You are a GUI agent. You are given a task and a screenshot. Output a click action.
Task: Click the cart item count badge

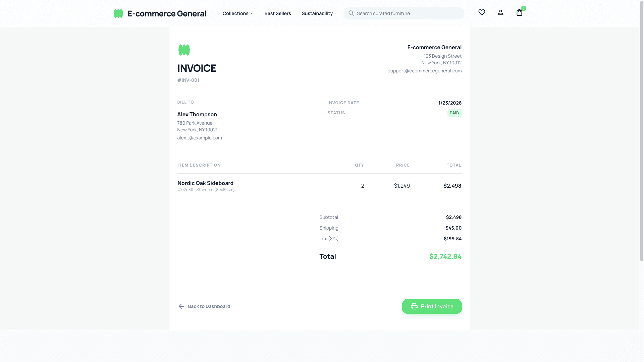pos(523,8)
